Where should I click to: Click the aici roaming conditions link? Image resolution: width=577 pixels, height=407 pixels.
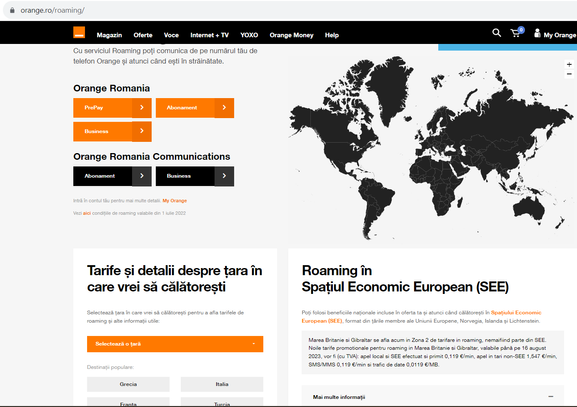point(86,213)
